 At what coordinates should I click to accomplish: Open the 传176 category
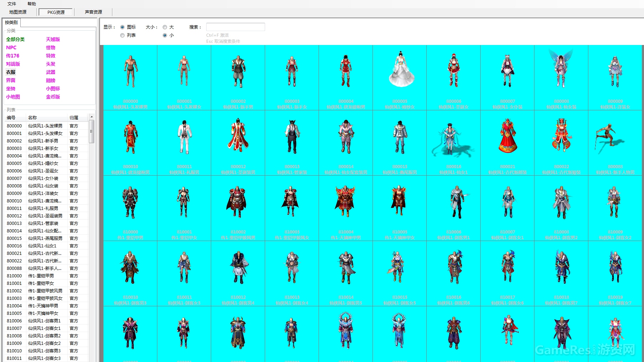pyautogui.click(x=12, y=56)
